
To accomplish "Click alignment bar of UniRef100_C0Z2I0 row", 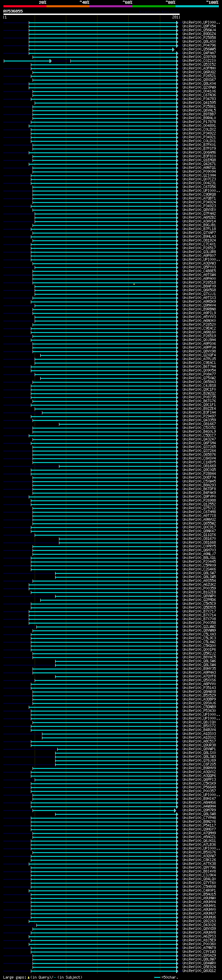I will pyautogui.click(x=91, y=61).
